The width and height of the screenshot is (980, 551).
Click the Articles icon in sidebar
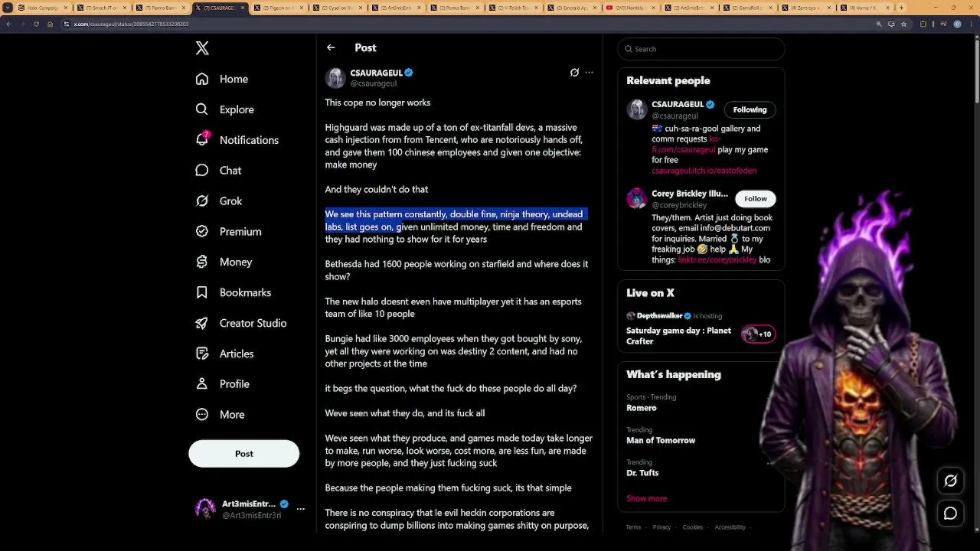(202, 354)
